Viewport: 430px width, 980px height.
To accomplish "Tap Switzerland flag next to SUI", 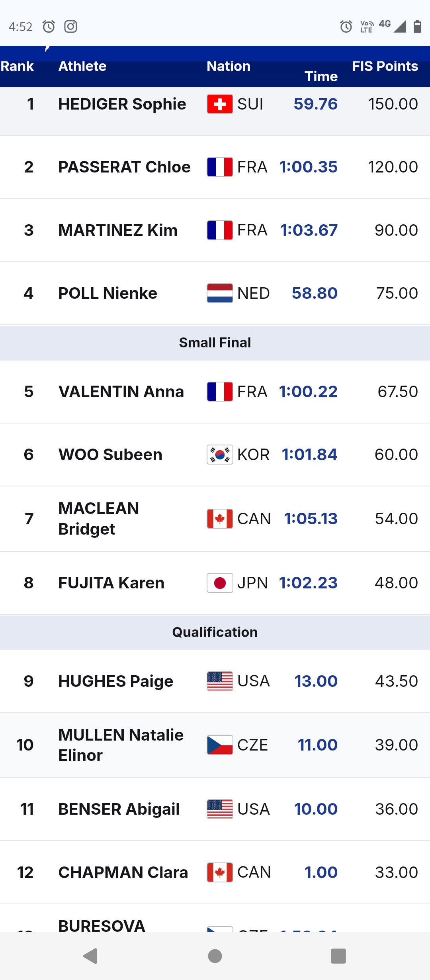I will 220,104.
